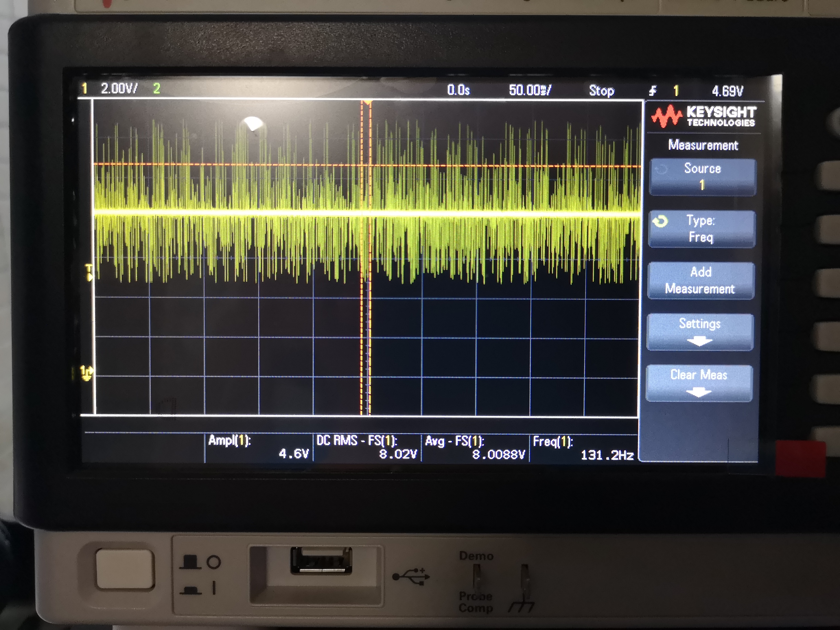Click the Stop run status indicator
Image resolution: width=840 pixels, height=630 pixels.
point(601,91)
